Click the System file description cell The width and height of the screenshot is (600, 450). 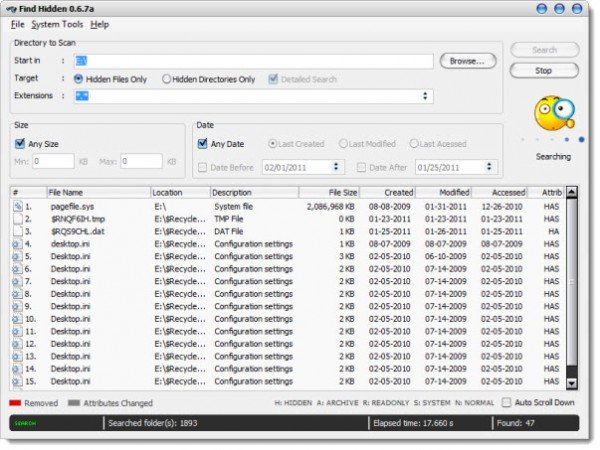[x=233, y=207]
